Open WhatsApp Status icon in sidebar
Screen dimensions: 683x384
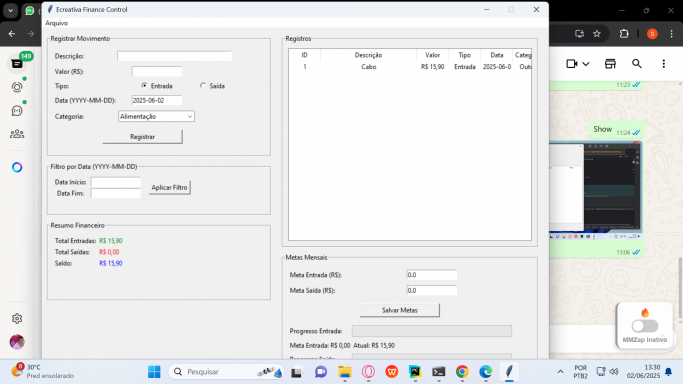(17, 87)
